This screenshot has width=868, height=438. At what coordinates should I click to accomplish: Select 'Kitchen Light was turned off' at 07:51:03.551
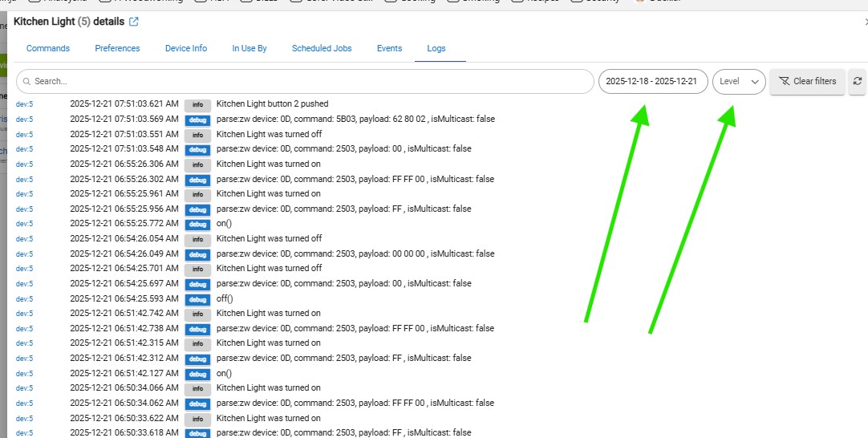(x=269, y=134)
